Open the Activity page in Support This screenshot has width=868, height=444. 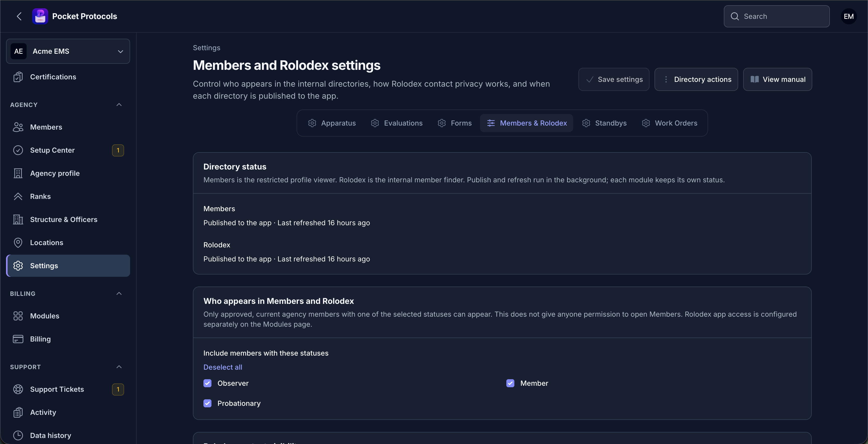point(68,412)
